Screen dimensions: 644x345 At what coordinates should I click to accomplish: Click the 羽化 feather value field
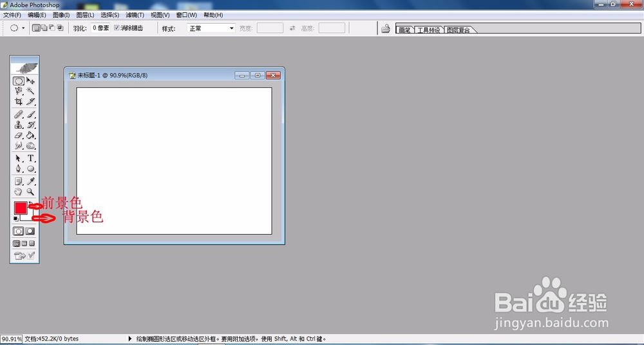[x=100, y=28]
